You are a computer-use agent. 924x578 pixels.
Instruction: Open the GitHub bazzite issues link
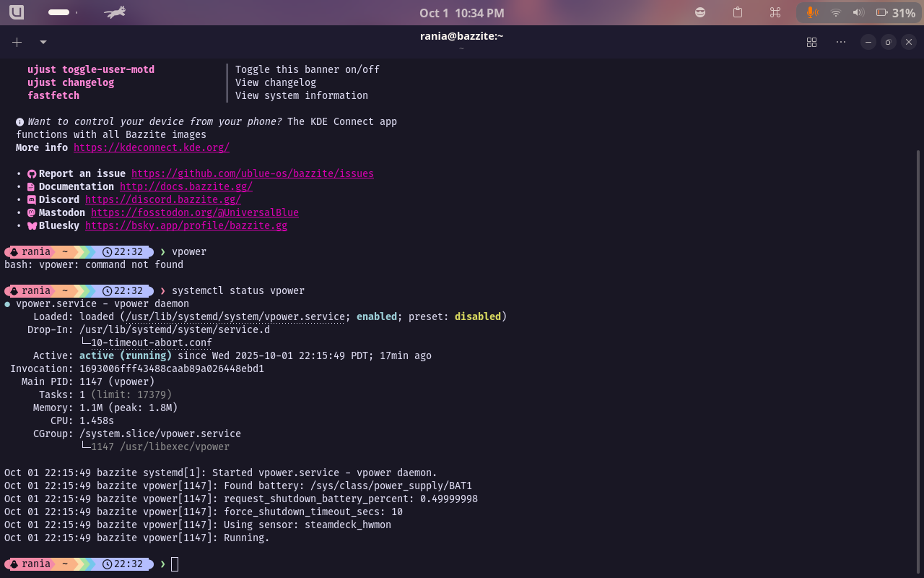pyautogui.click(x=253, y=173)
